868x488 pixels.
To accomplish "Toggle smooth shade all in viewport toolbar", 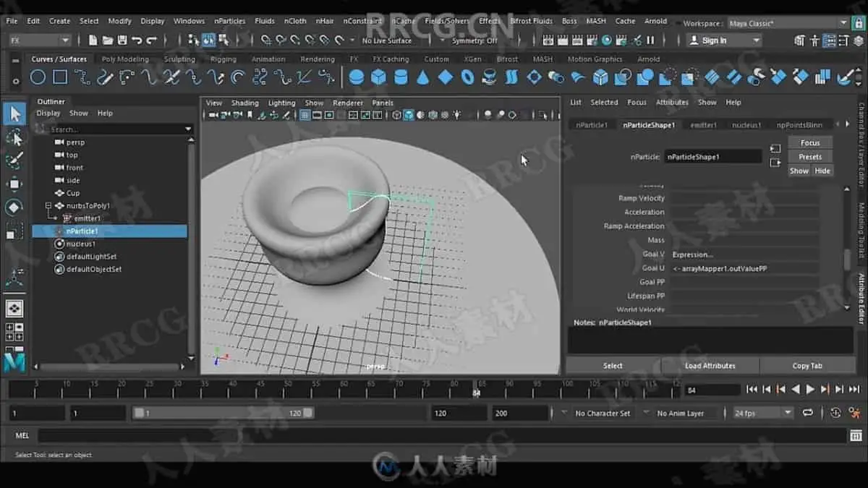I will (x=409, y=115).
